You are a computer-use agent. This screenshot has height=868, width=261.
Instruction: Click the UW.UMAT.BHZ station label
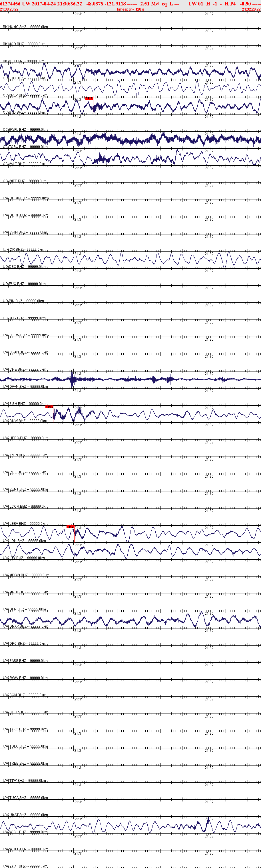25,815
